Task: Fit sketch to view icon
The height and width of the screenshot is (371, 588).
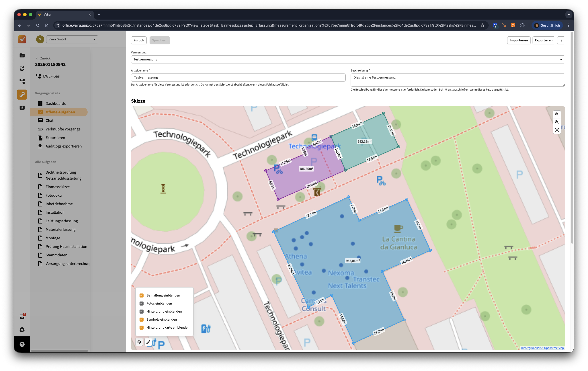Action: (557, 130)
